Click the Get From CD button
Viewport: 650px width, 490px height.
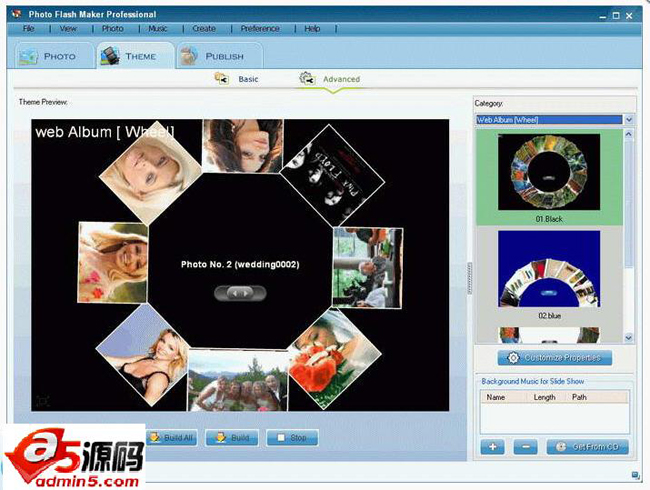(x=587, y=446)
